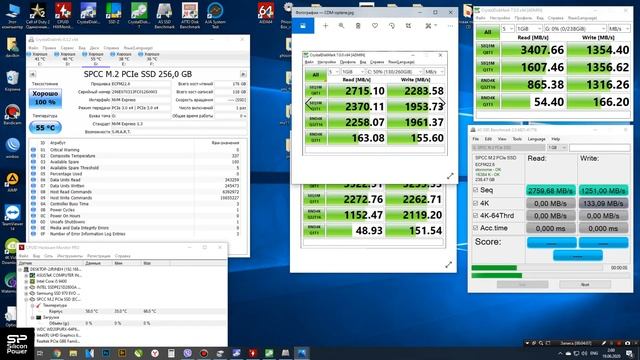640x360 pixels.
Task: Select the 41 °C disk tab in CrystalDiskInfo
Action: [x=40, y=59]
